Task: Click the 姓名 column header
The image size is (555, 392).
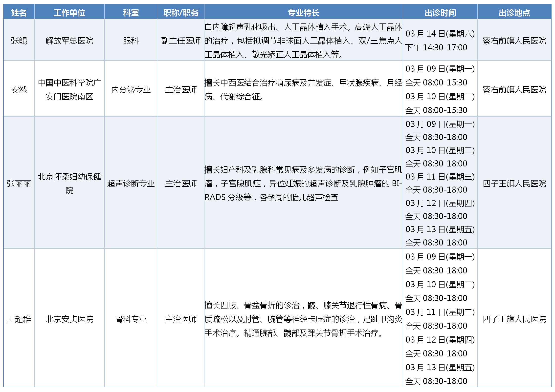Action: [19, 13]
